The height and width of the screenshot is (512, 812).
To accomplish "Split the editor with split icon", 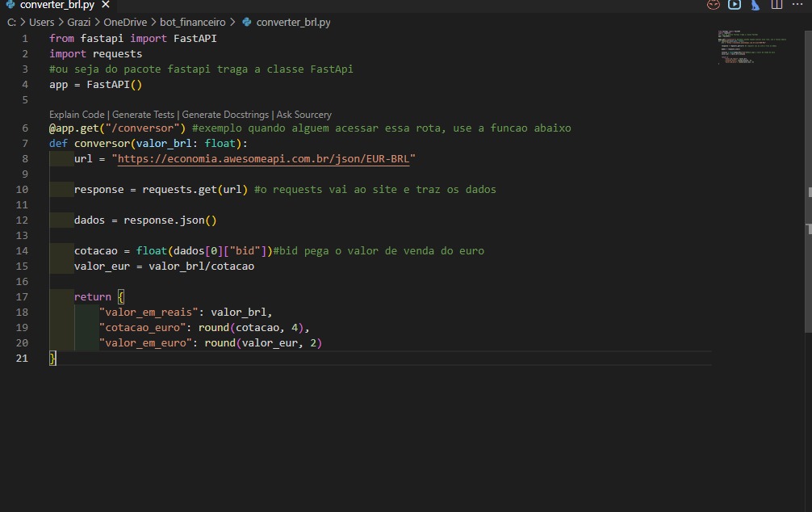I will pyautogui.click(x=776, y=5).
